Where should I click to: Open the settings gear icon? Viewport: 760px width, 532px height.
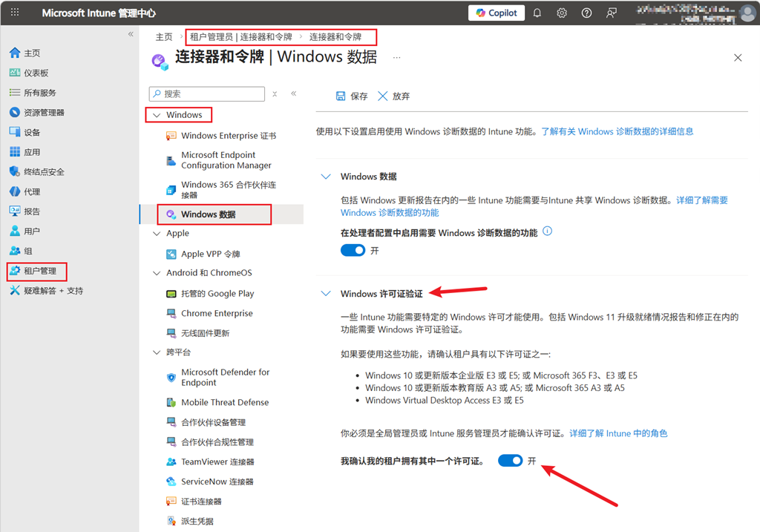click(x=562, y=13)
